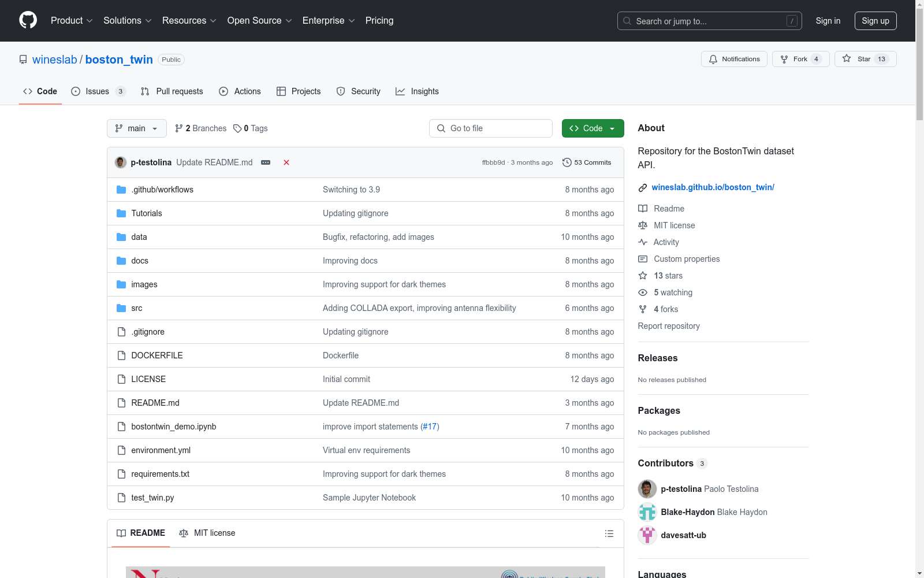This screenshot has height=578, width=924.
Task: Click the Readme book icon in About
Action: click(643, 209)
